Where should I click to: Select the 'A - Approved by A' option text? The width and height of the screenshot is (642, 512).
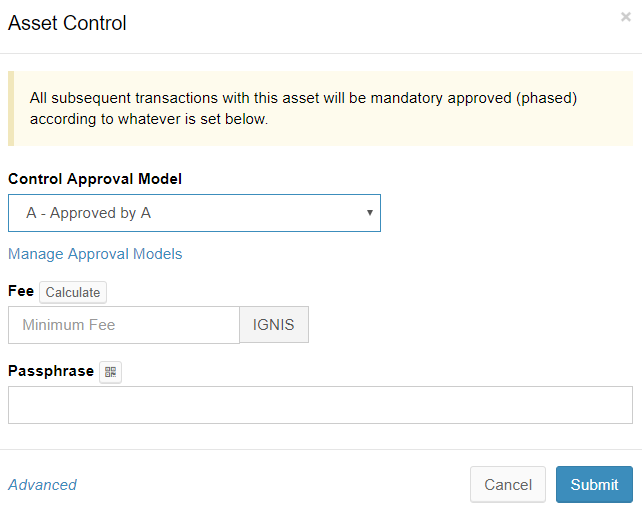89,213
